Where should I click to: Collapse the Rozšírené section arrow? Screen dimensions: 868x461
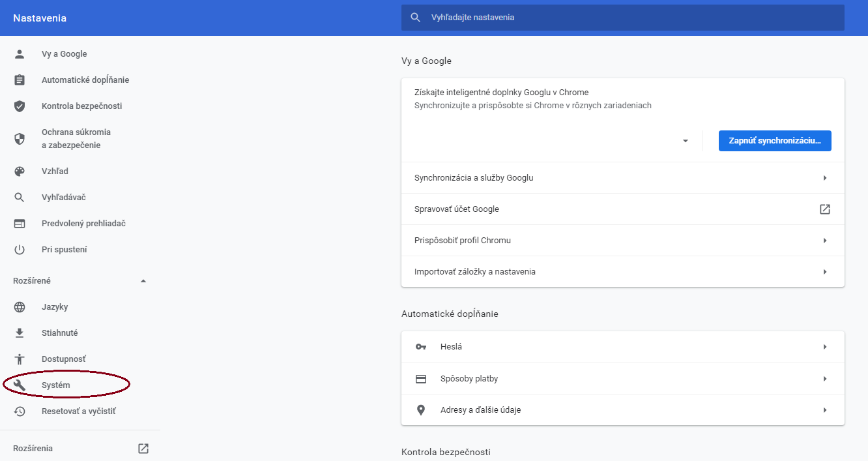pyautogui.click(x=143, y=281)
